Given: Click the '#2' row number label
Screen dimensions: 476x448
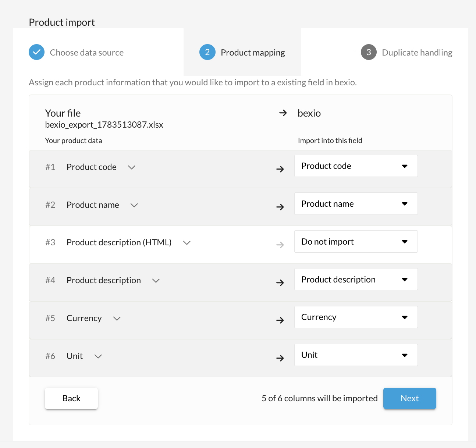Looking at the screenshot, I should tap(50, 205).
